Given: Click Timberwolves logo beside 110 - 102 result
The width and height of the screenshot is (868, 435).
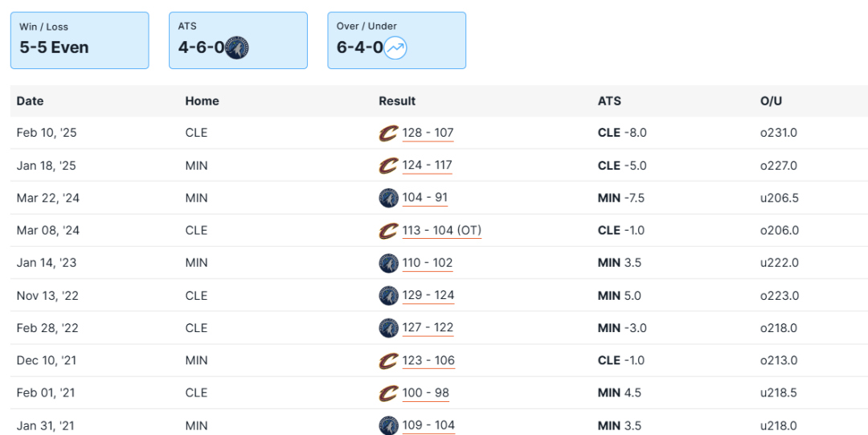Looking at the screenshot, I should point(389,263).
